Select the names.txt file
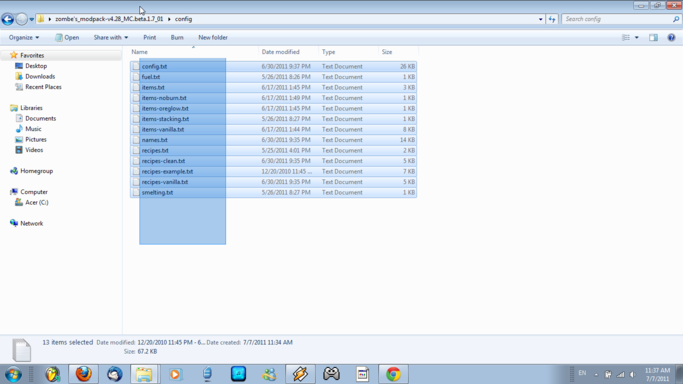The width and height of the screenshot is (683, 384). (273, 140)
